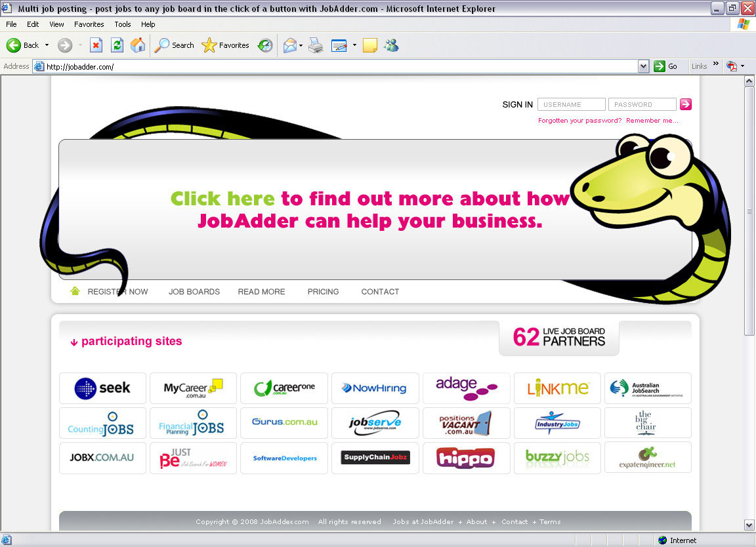
Task: Click the Forward navigation arrow icon
Action: (64, 45)
